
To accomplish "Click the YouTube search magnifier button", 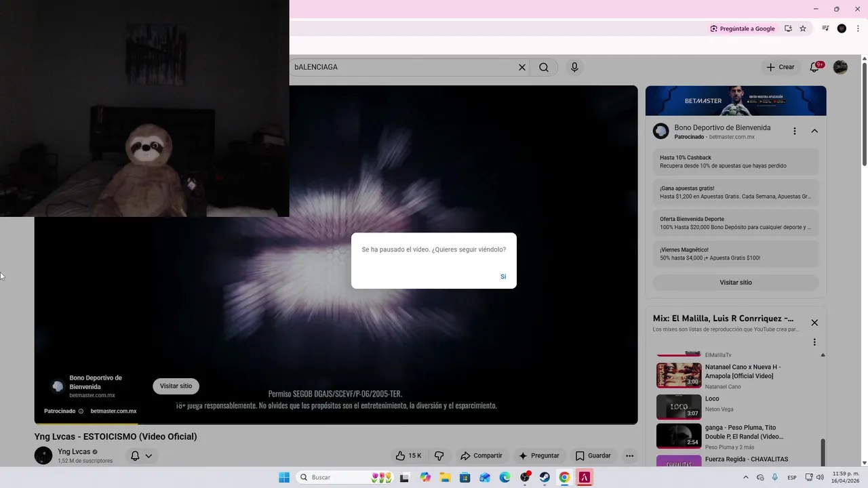I will point(544,67).
